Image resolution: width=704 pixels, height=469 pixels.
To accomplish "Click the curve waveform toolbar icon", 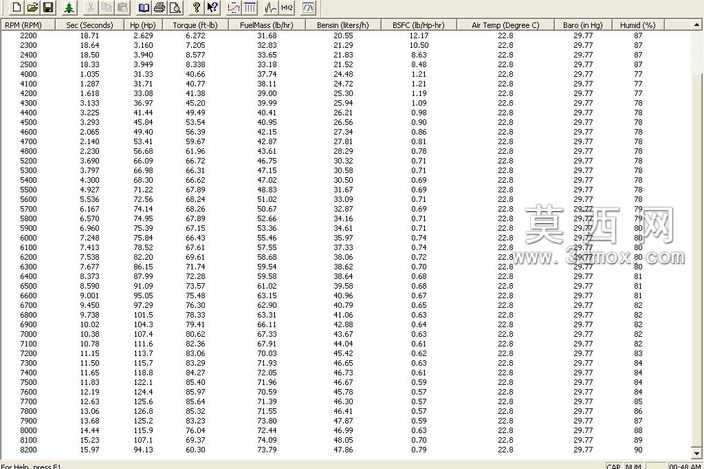I will point(271,7).
